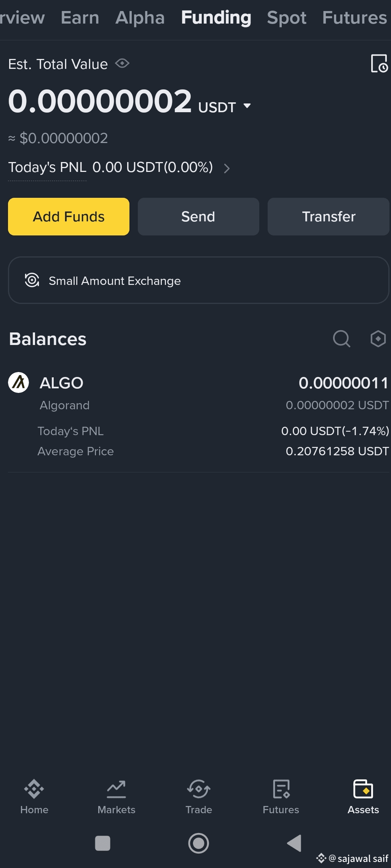Open USDT currency dropdown arrow
The image size is (391, 868).
(247, 106)
